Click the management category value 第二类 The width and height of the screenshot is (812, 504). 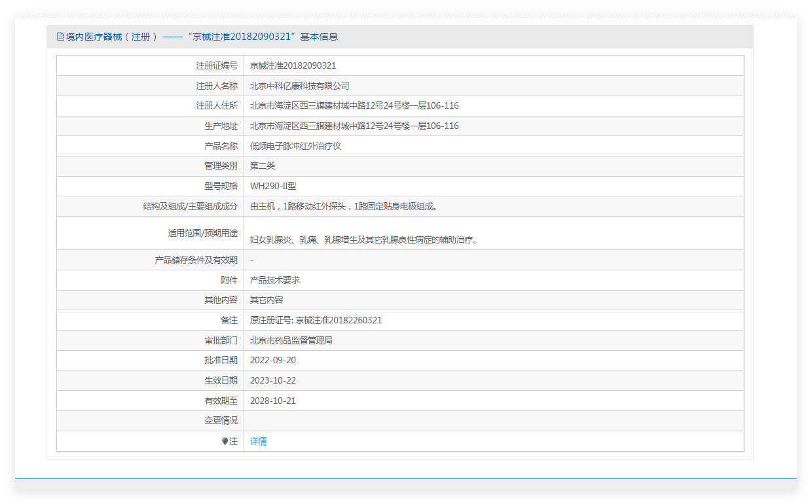[263, 166]
